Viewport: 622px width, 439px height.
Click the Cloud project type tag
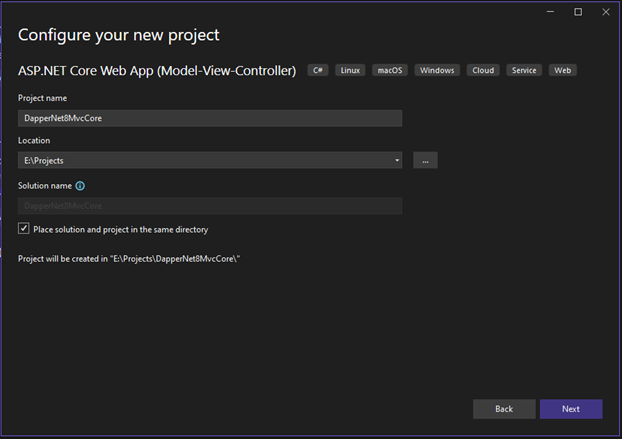483,70
